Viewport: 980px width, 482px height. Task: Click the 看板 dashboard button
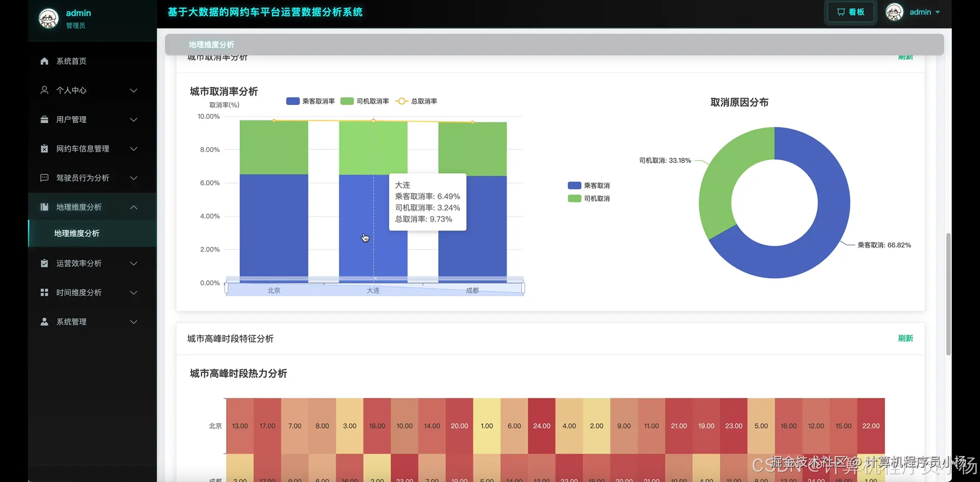pyautogui.click(x=850, y=12)
